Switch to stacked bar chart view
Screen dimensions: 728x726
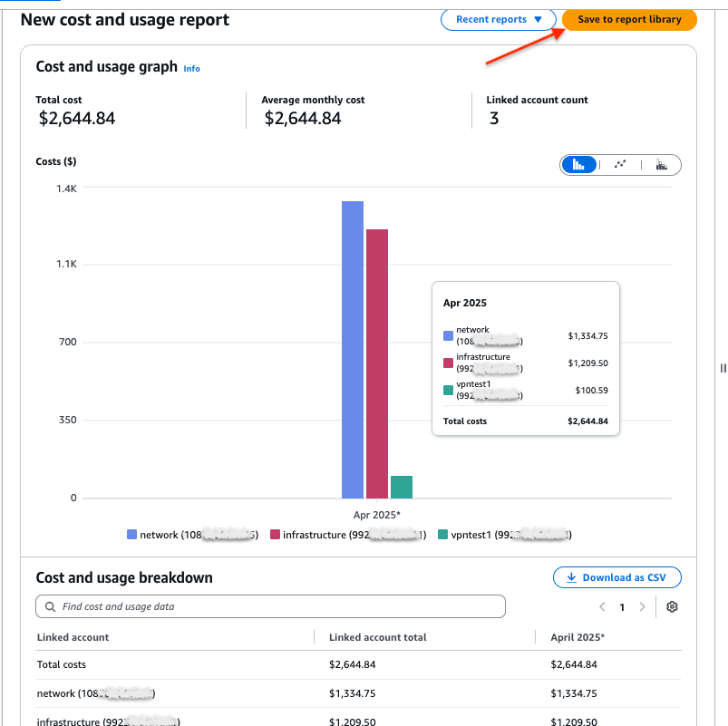click(661, 165)
